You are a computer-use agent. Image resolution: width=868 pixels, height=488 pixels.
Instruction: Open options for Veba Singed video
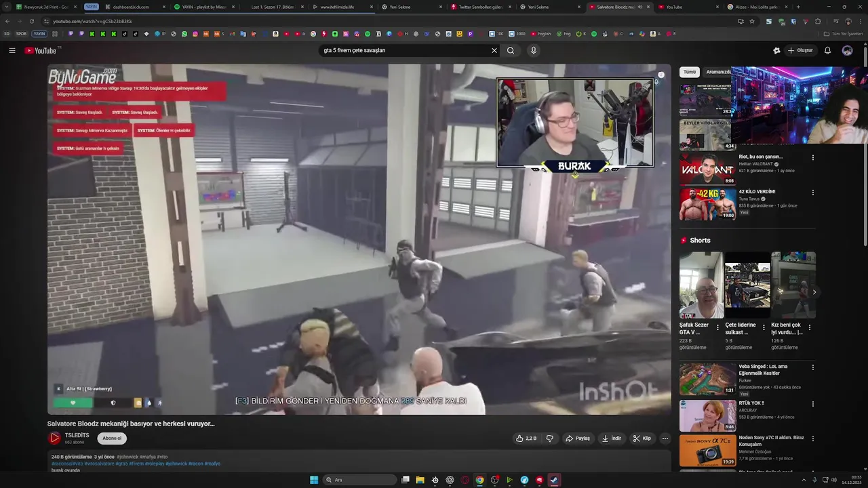point(813,367)
